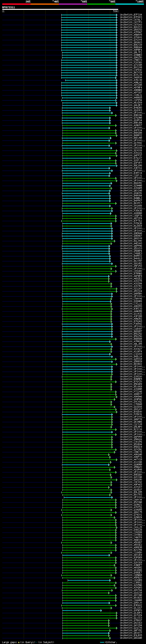Image resolution: width=146 pixels, height=644 pixels.
Task: Click the green ~80% identity legend bar
Action: tap(101, 4)
